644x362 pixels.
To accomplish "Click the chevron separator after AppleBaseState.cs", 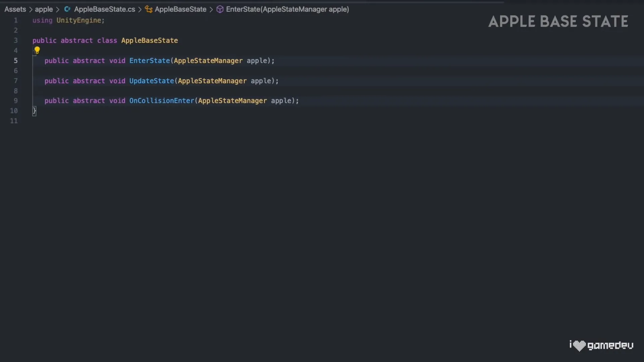I will pyautogui.click(x=140, y=9).
